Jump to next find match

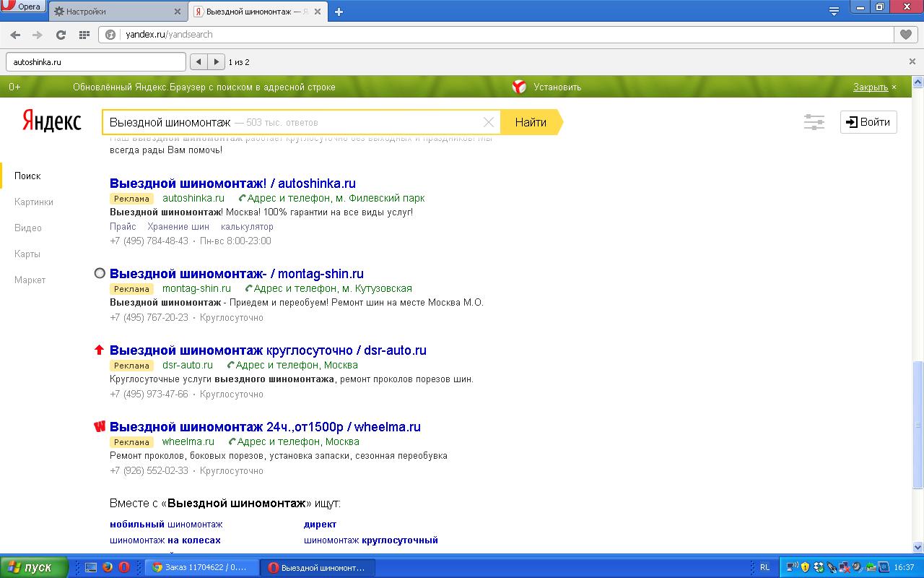coord(216,62)
